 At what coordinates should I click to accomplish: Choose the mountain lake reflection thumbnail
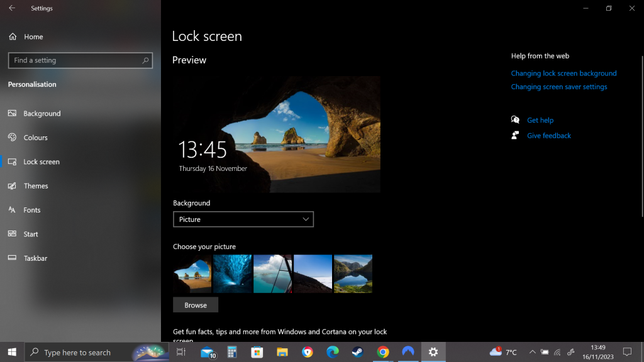pos(353,273)
